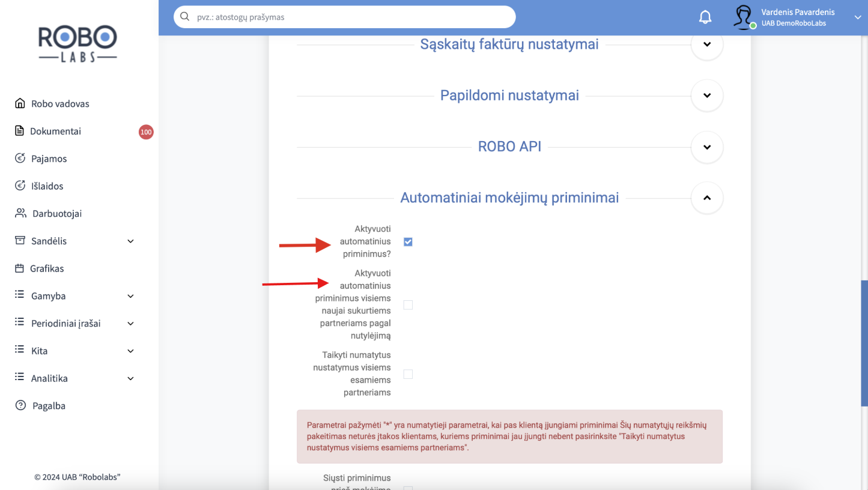Click the 2024 UAB Robolabs copyright text
This screenshot has height=490, width=868.
click(x=77, y=477)
